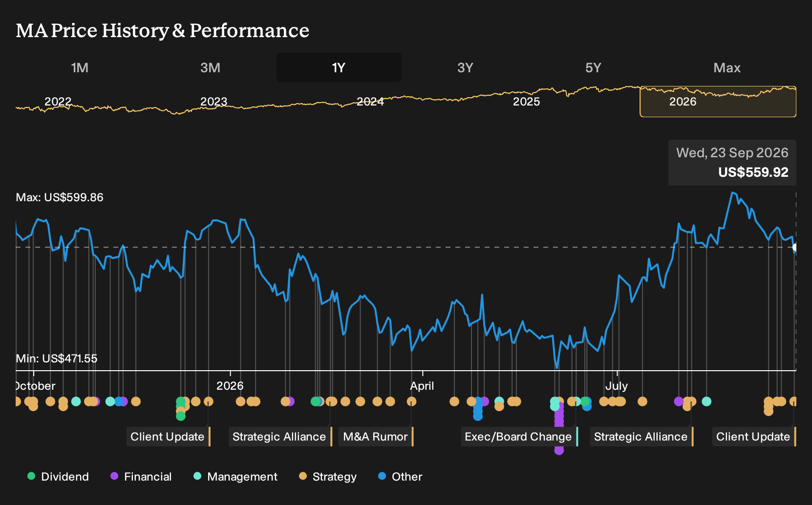
Task: Click the 2025 label in overview chart
Action: pos(527,102)
